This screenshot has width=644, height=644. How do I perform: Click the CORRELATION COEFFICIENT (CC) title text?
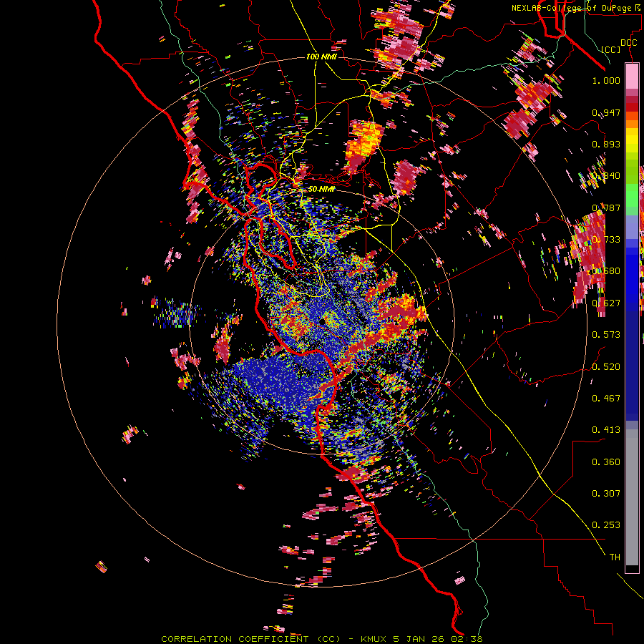coord(250,639)
